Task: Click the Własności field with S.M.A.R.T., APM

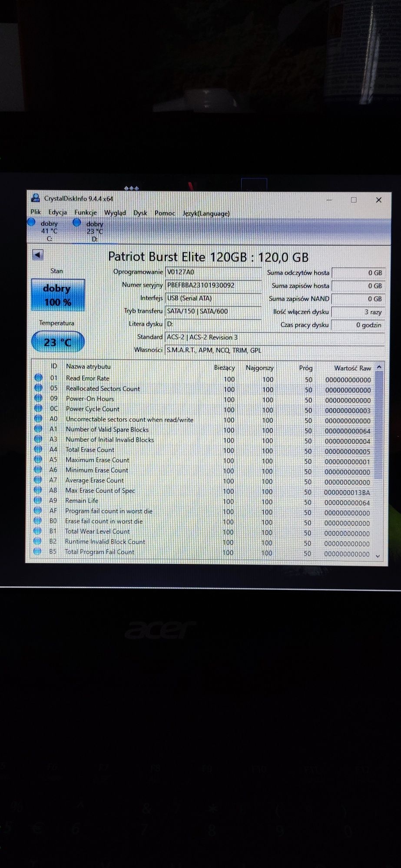Action: point(275,350)
